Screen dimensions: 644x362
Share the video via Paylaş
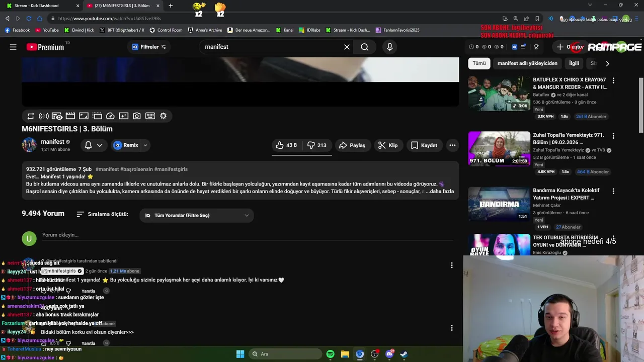[352, 145]
